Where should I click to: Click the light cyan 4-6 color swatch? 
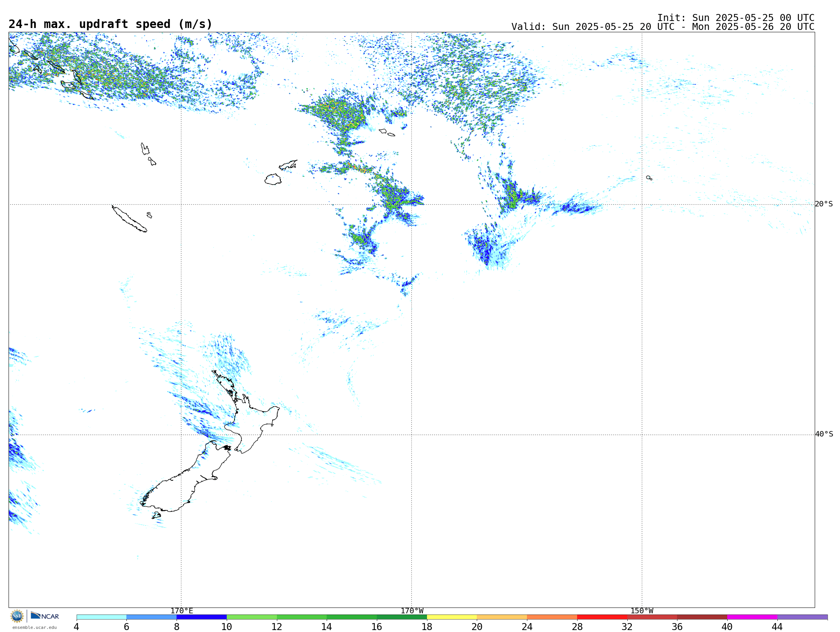(101, 617)
